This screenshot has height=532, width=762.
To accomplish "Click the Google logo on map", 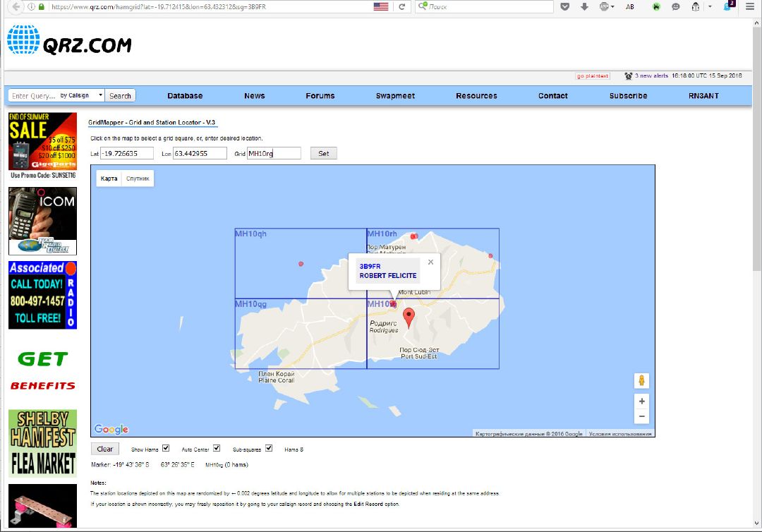I will point(111,429).
